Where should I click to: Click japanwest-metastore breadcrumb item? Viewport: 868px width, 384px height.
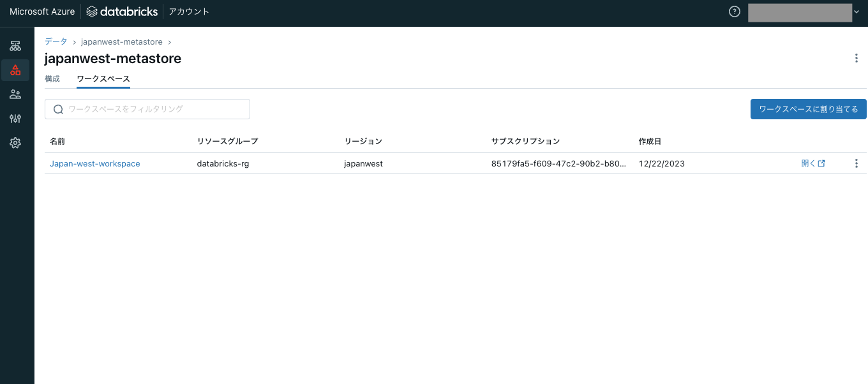(x=121, y=41)
